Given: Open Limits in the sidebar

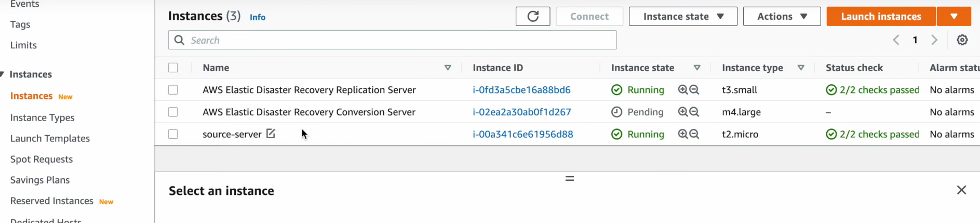Looking at the screenshot, I should [23, 45].
